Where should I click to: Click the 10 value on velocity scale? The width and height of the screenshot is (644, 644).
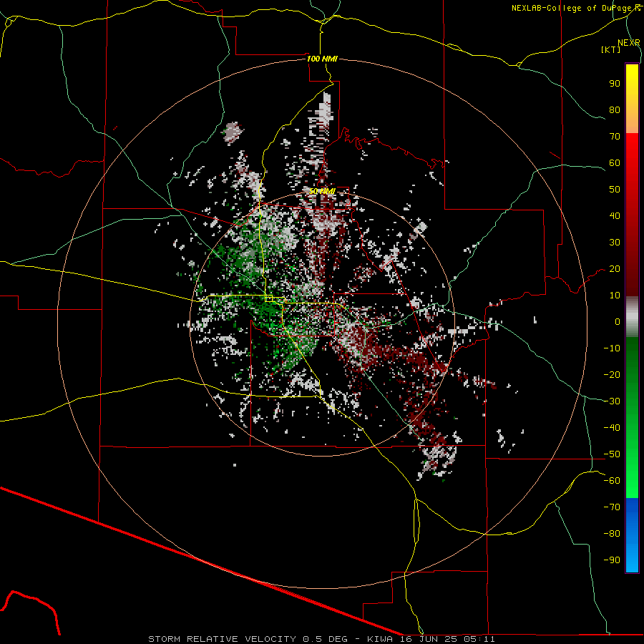(615, 296)
